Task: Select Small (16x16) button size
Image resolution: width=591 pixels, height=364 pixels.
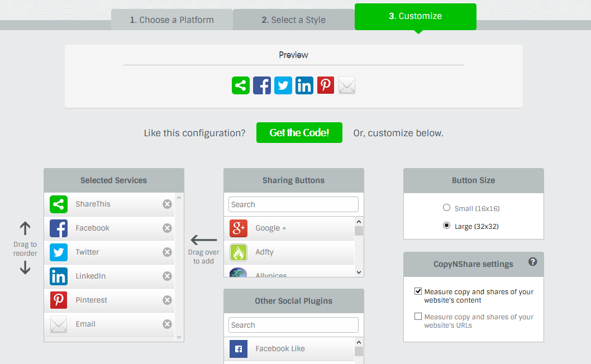Action: click(x=446, y=208)
